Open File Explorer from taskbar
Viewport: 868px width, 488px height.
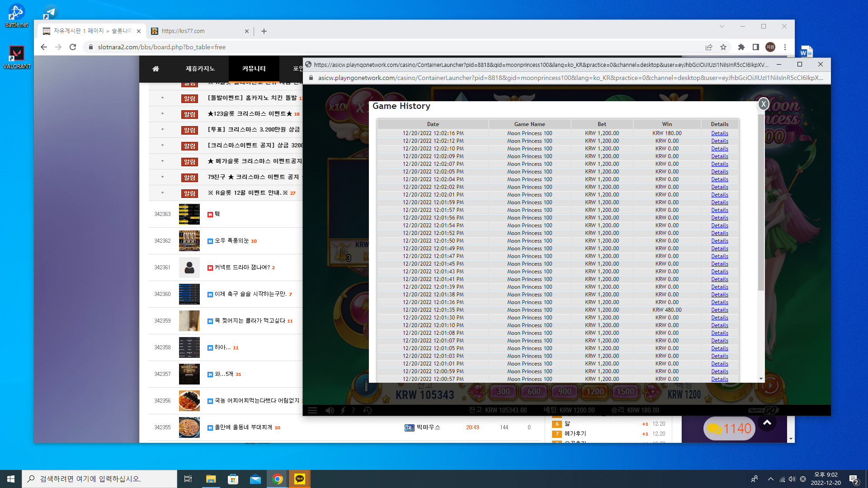tap(211, 479)
